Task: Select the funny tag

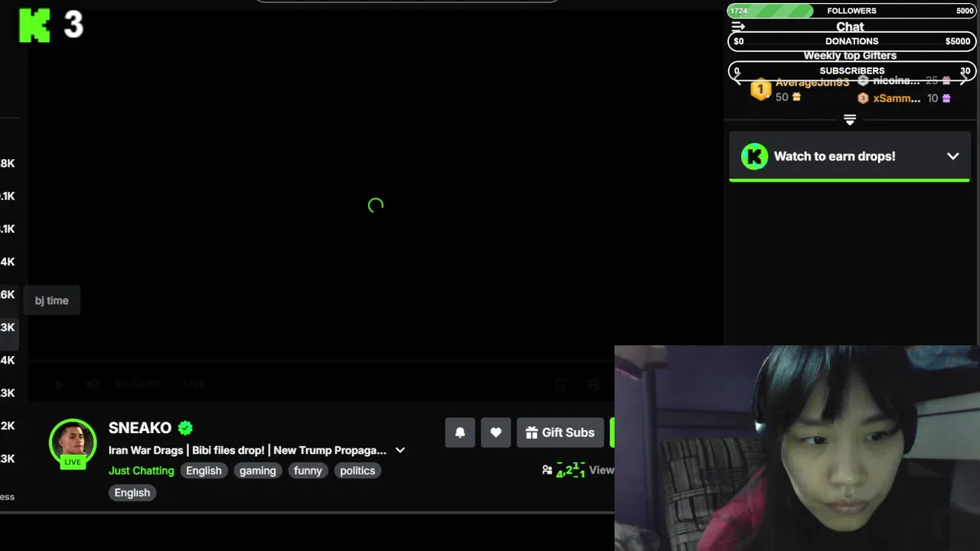Action: (x=308, y=471)
